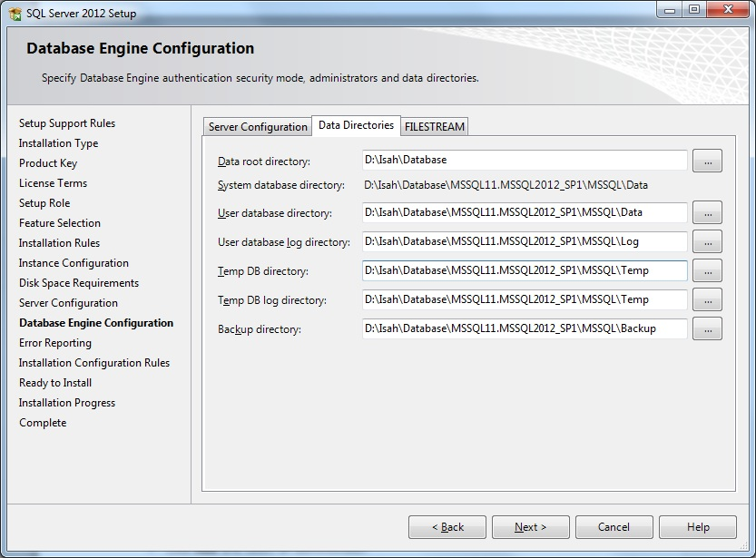Select Feature Selection in the sidebar
Screen dimensions: 756x558
(59, 222)
